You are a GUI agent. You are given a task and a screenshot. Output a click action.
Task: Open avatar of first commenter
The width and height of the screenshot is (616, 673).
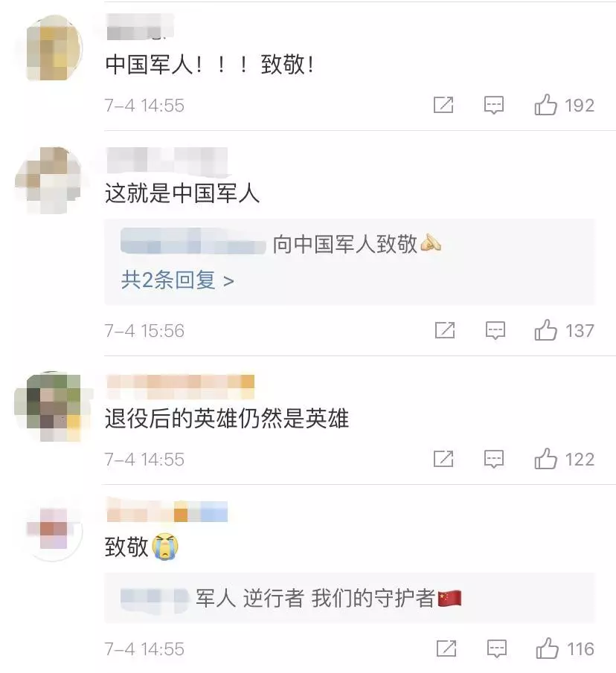(49, 48)
